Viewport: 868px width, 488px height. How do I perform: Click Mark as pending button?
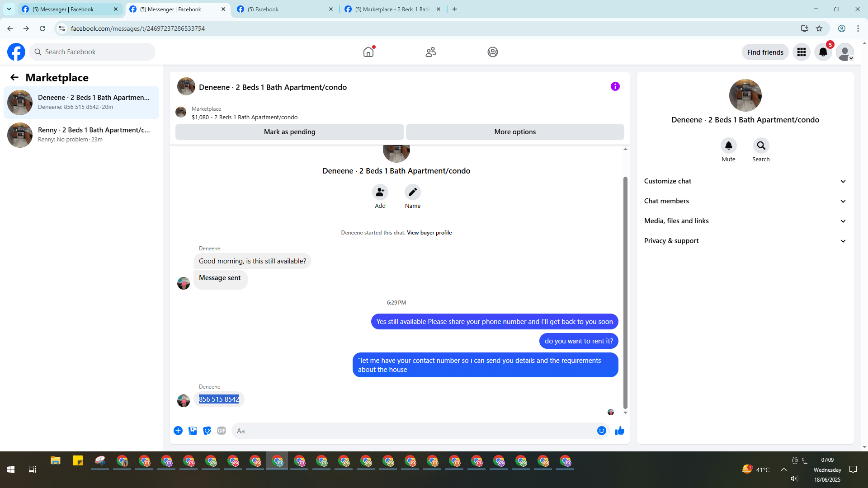(290, 132)
